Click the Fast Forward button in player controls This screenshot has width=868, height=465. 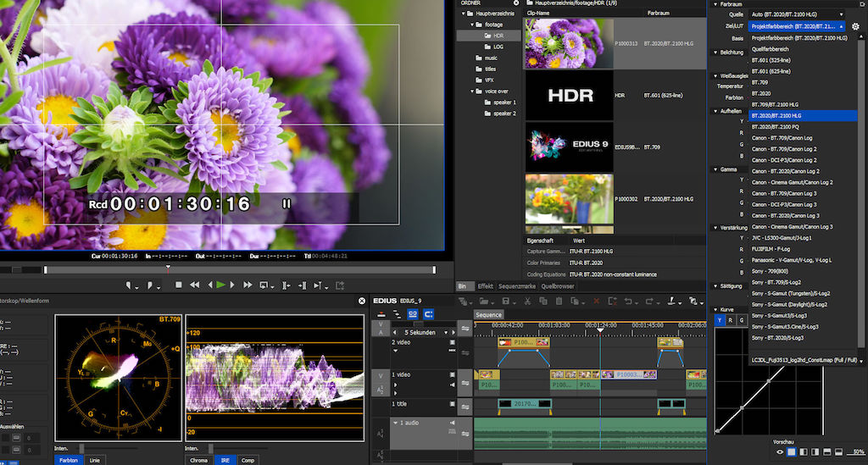coord(248,285)
